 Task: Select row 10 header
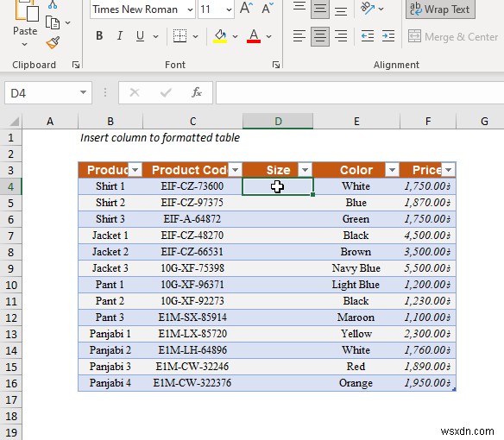coord(11,285)
